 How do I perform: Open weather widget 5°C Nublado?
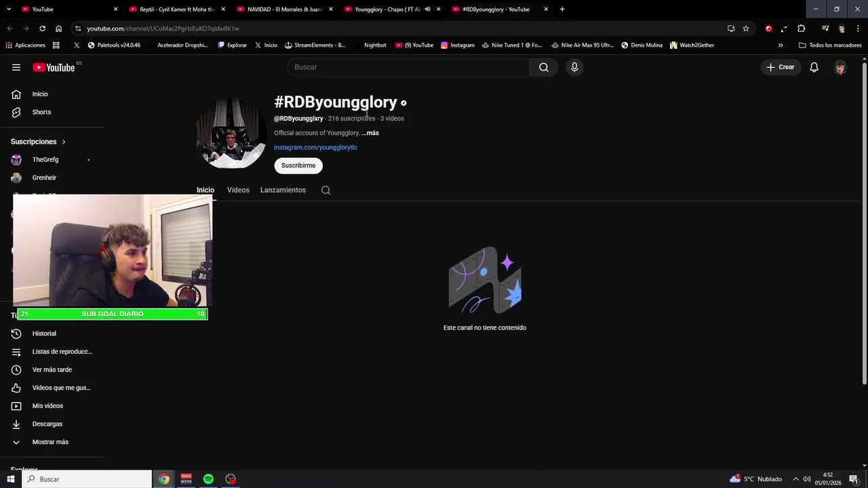(x=755, y=479)
